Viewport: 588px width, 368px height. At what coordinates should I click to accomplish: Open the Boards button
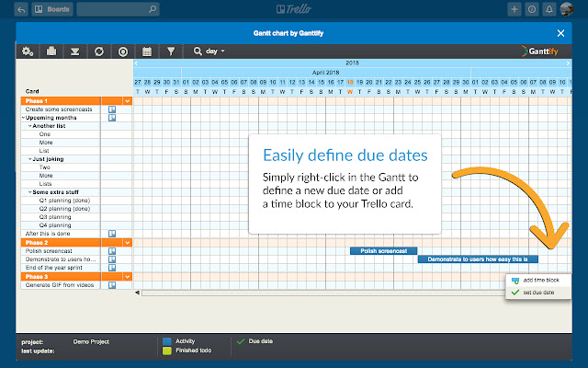coord(52,9)
